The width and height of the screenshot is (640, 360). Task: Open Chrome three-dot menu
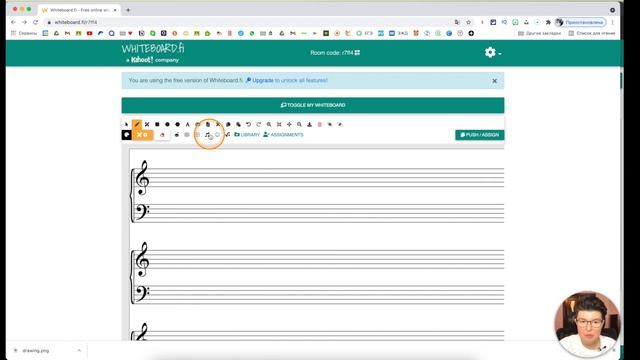(612, 22)
